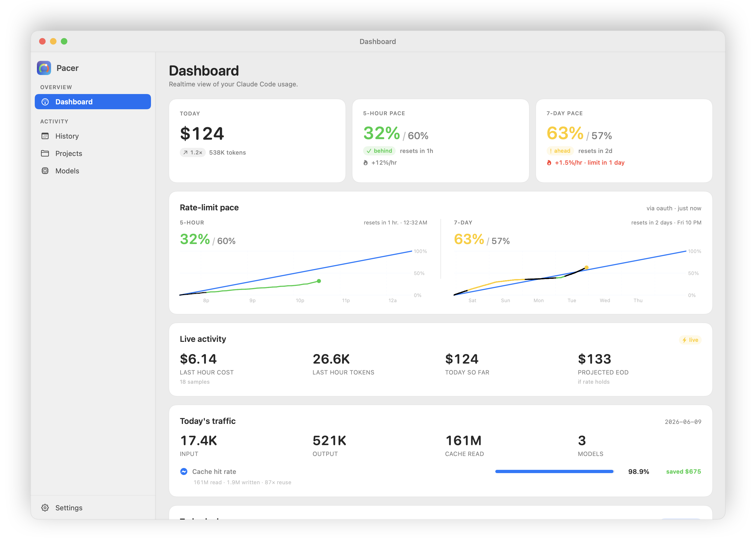Click the '18 samples' caption

pyautogui.click(x=195, y=382)
